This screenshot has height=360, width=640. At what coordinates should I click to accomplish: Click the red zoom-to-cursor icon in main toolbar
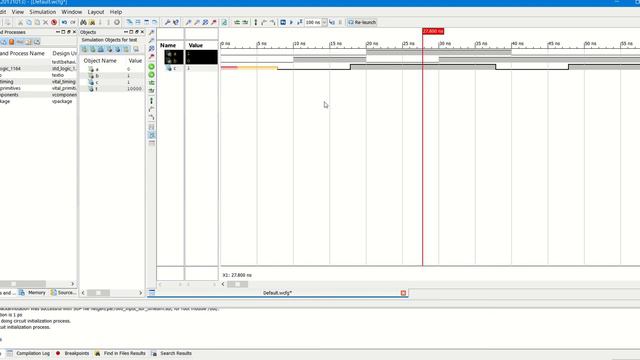214,22
